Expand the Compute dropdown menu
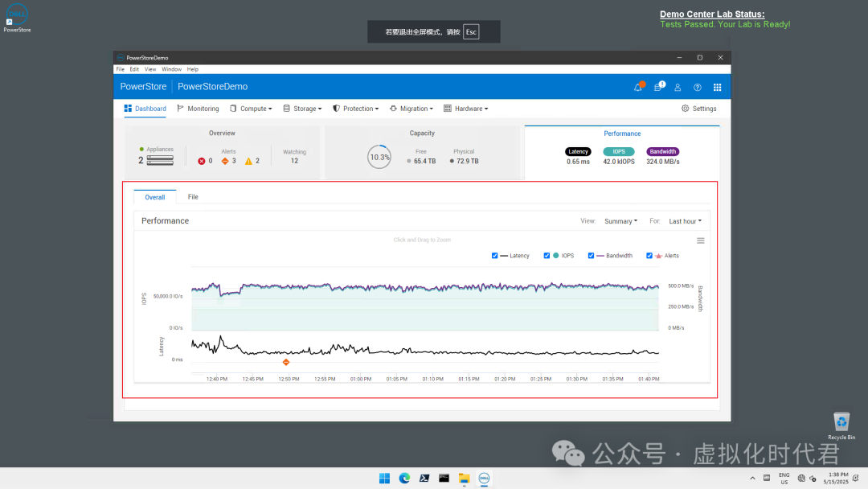868x489 pixels. 252,109
